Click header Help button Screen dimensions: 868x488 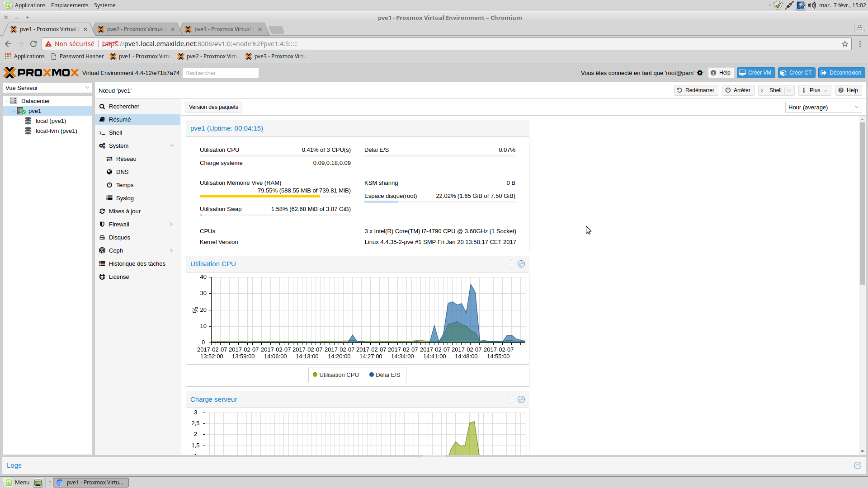coord(721,73)
